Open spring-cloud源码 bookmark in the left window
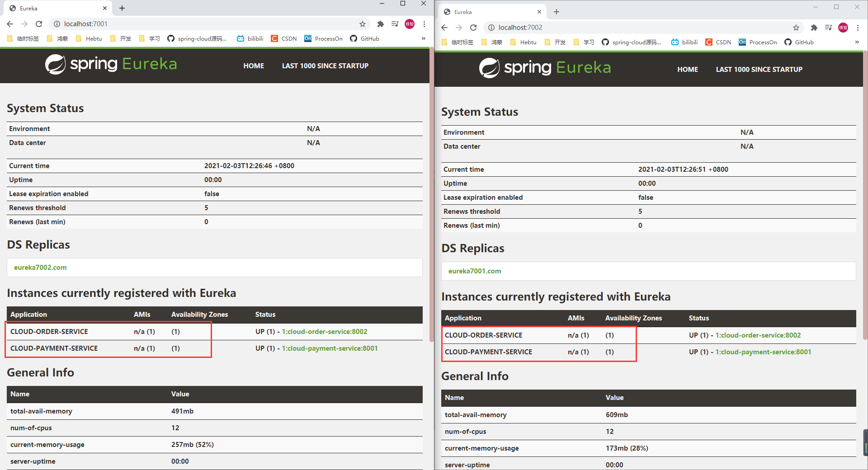The image size is (868, 470). (197, 38)
